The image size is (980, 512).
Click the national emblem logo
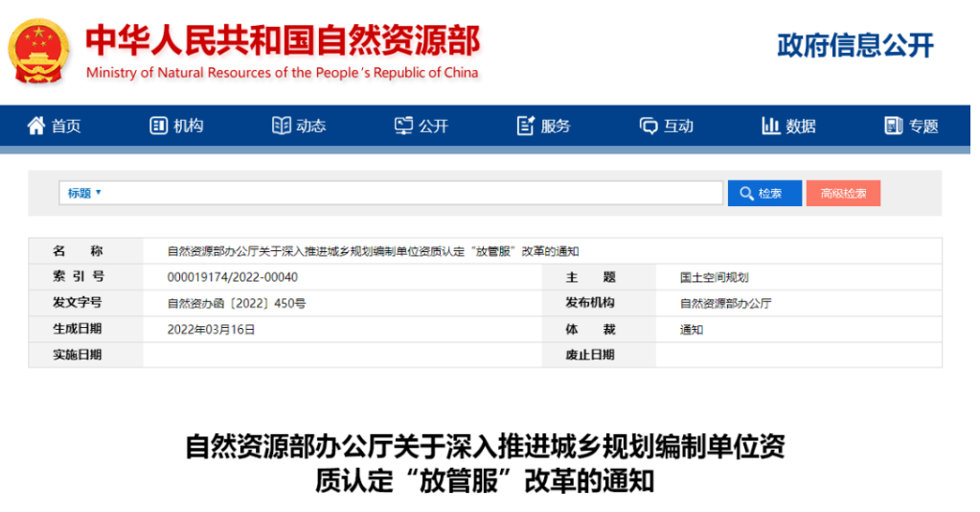39,50
